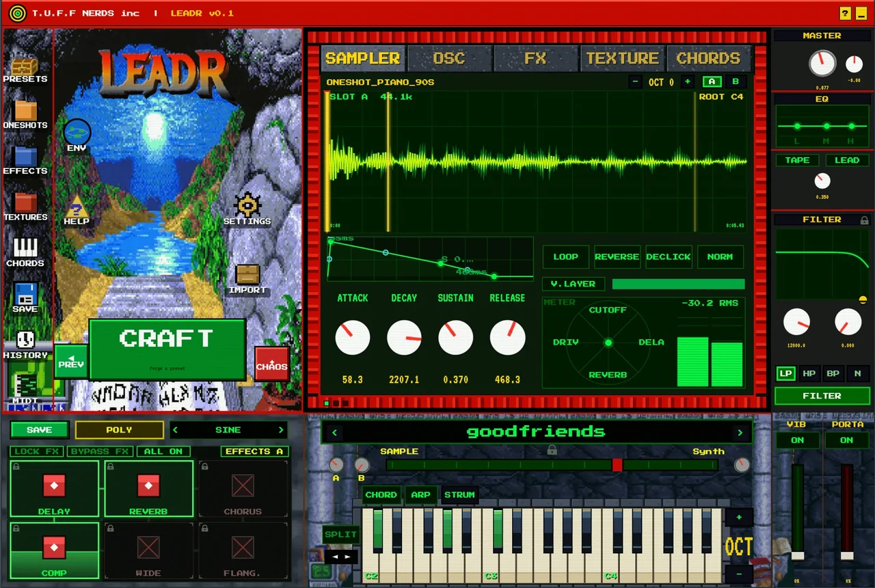The height and width of the screenshot is (588, 875).
Task: Increase sampler octave with plus button
Action: [688, 82]
